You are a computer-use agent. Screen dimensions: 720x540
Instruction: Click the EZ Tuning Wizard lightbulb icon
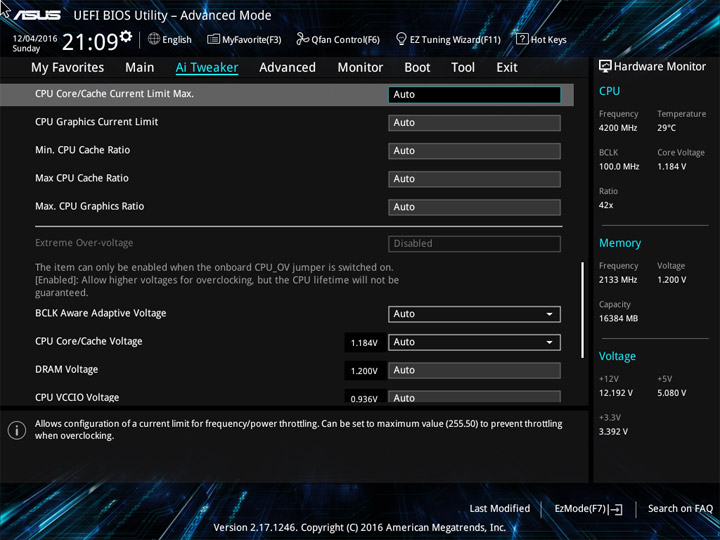click(x=401, y=39)
